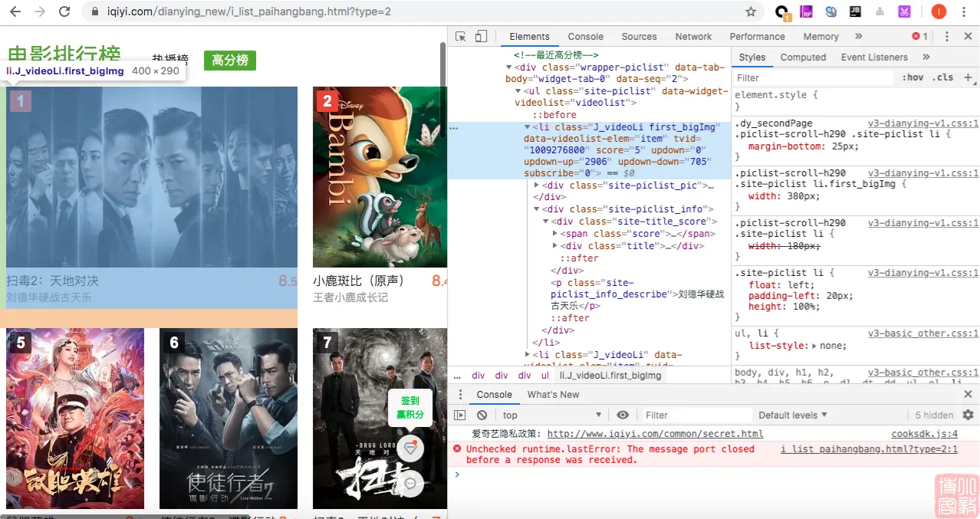The width and height of the screenshot is (980, 519).
Task: Select the ul breadcrumb in Elements
Action: 545,376
